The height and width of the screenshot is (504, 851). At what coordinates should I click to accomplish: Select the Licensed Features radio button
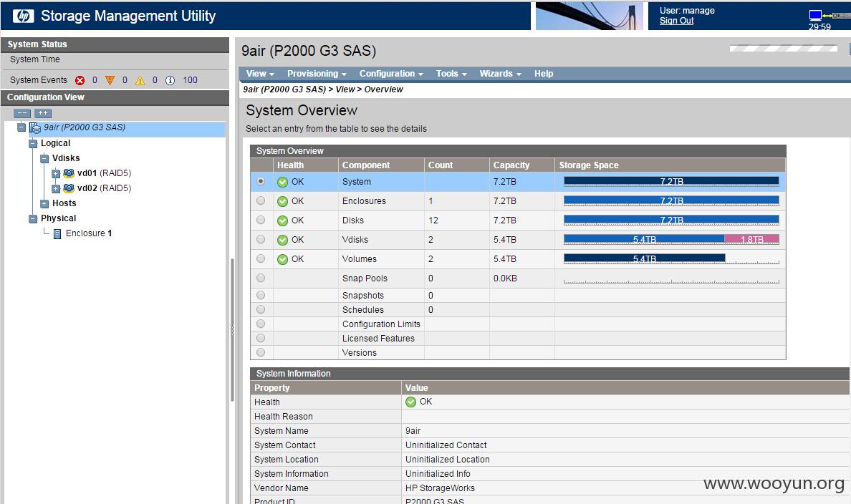(x=261, y=338)
